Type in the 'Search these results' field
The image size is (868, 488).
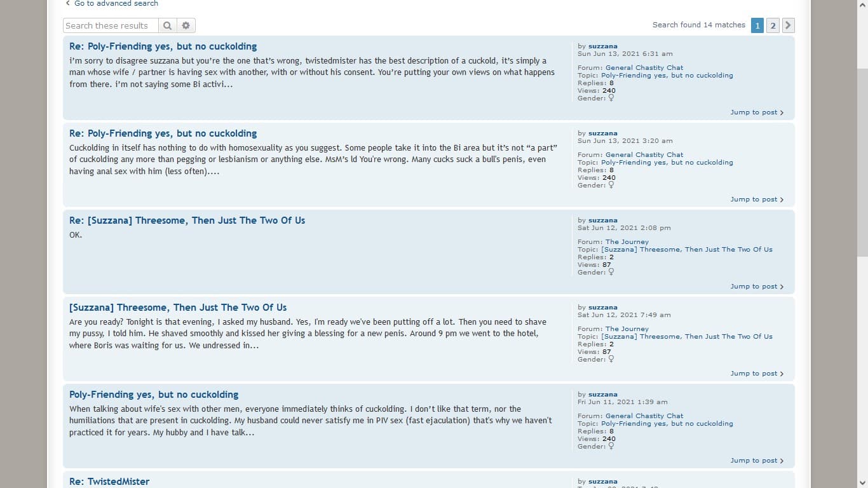tap(111, 25)
